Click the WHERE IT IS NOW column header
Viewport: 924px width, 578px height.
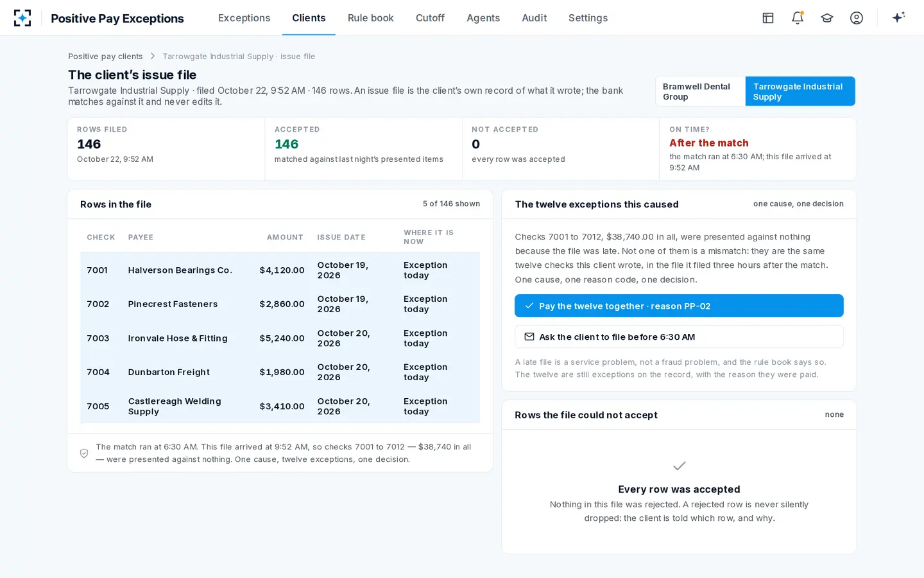tap(429, 237)
